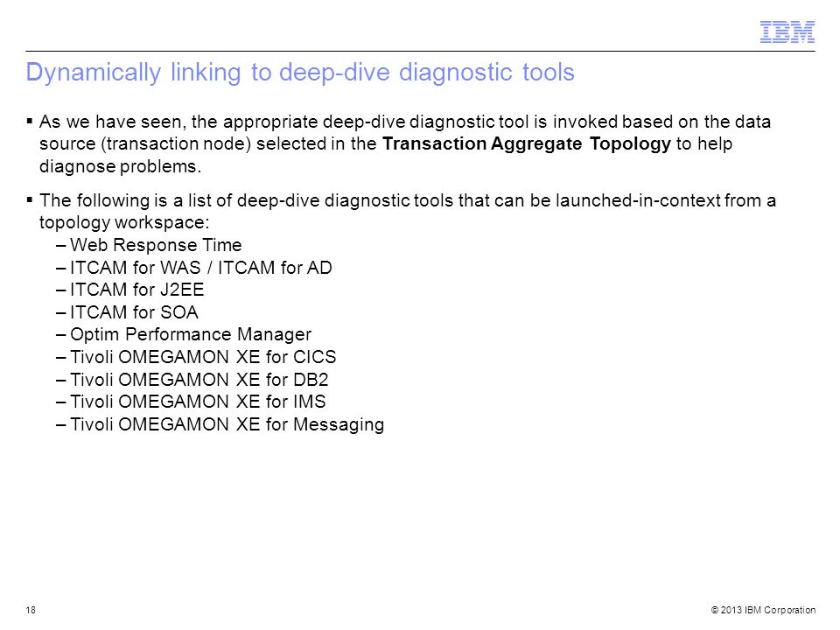Click the sentence starting 'The following is a list'

(407, 211)
